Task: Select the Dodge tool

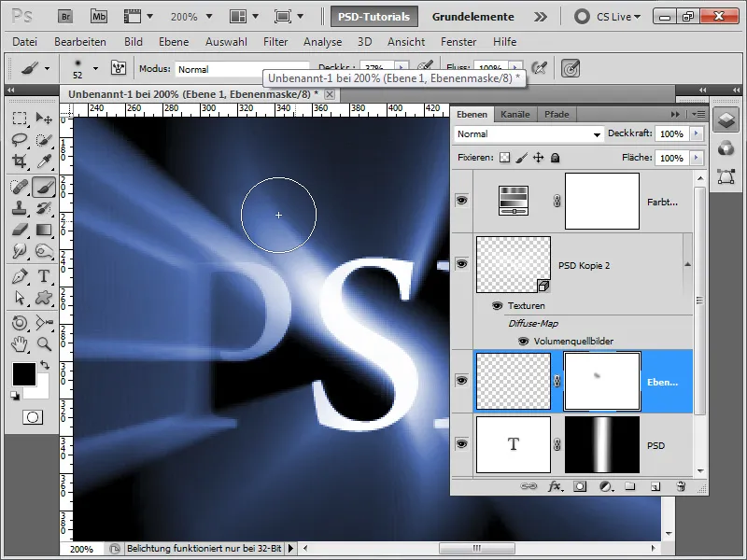Action: pyautogui.click(x=44, y=251)
